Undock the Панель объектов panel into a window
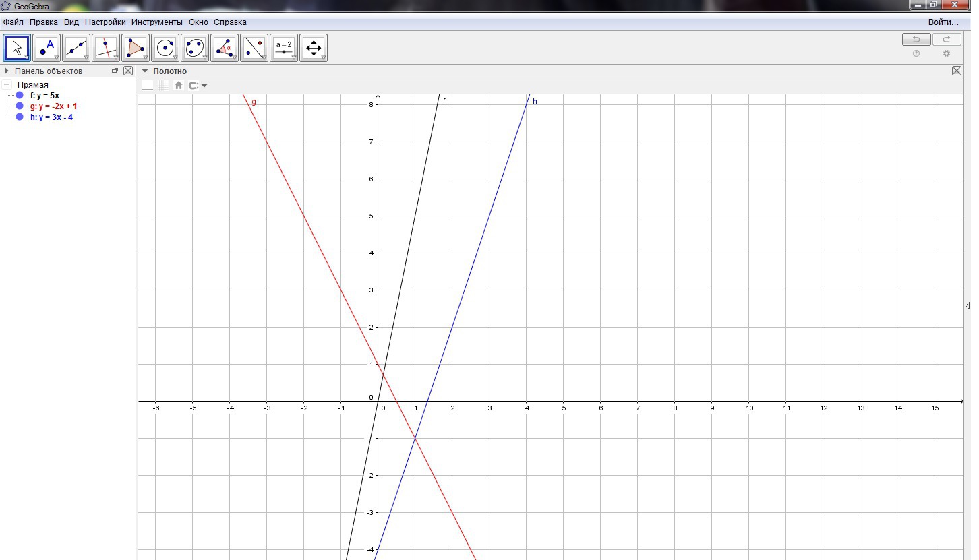 [x=115, y=71]
